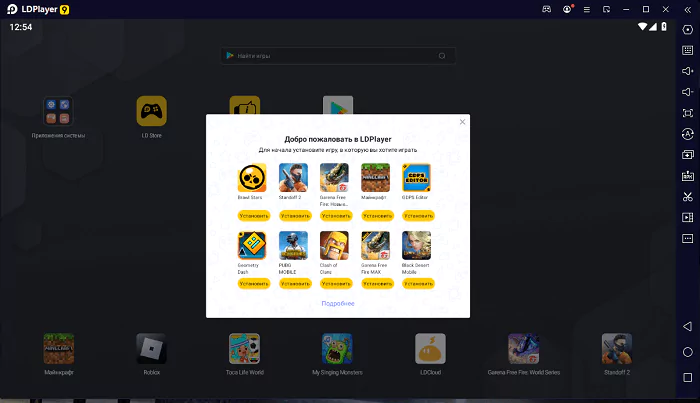The height and width of the screenshot is (403, 700).
Task: Install GDPS Editor
Action: (418, 216)
